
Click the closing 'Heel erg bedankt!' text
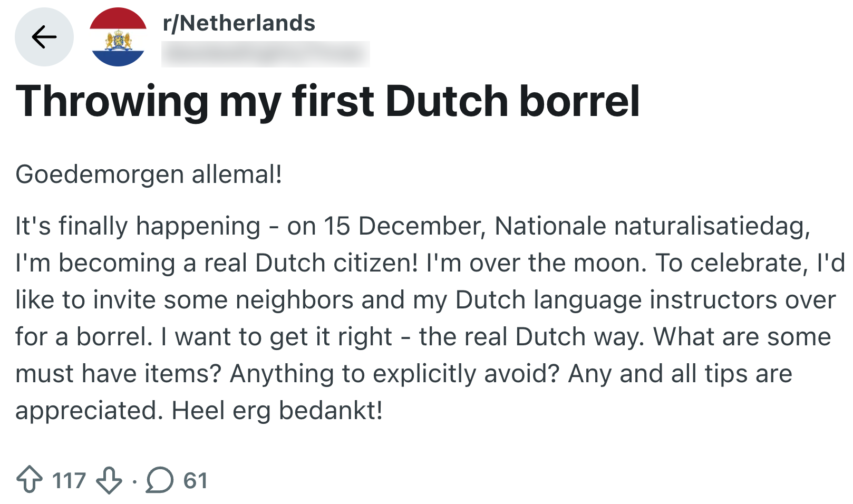(277, 411)
